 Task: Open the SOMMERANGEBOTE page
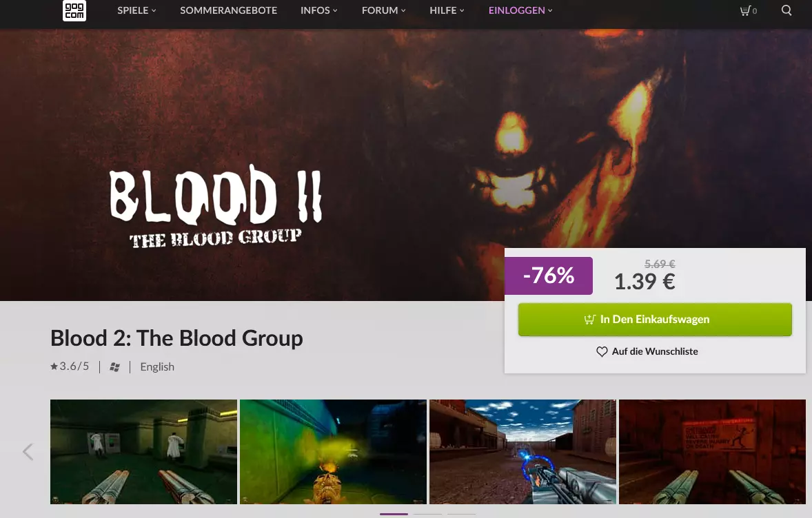click(228, 10)
